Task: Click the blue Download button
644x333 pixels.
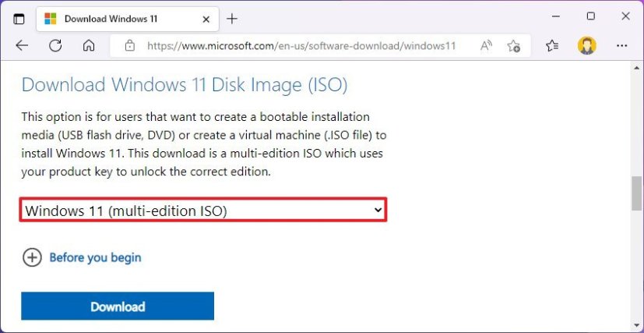Action: tap(118, 306)
